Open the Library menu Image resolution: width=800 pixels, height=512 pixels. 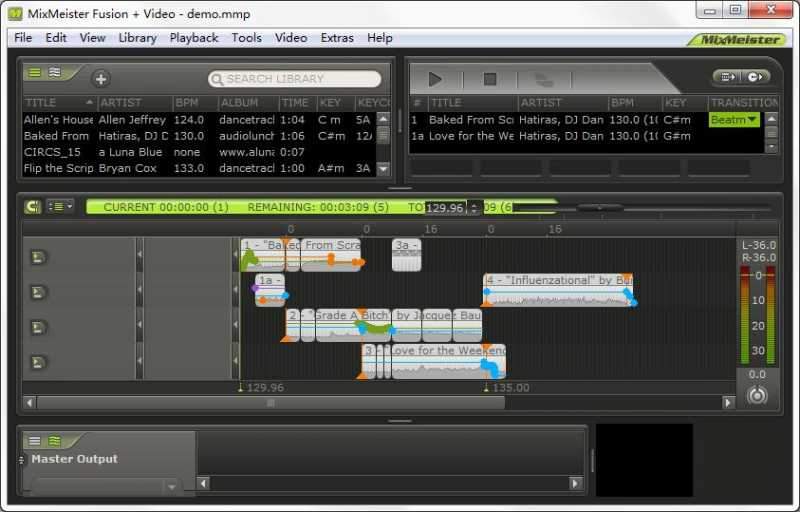pyautogui.click(x=137, y=38)
